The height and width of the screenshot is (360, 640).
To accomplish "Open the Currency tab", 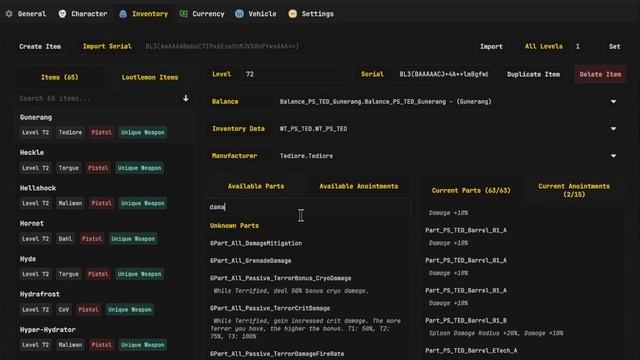I will [x=202, y=14].
